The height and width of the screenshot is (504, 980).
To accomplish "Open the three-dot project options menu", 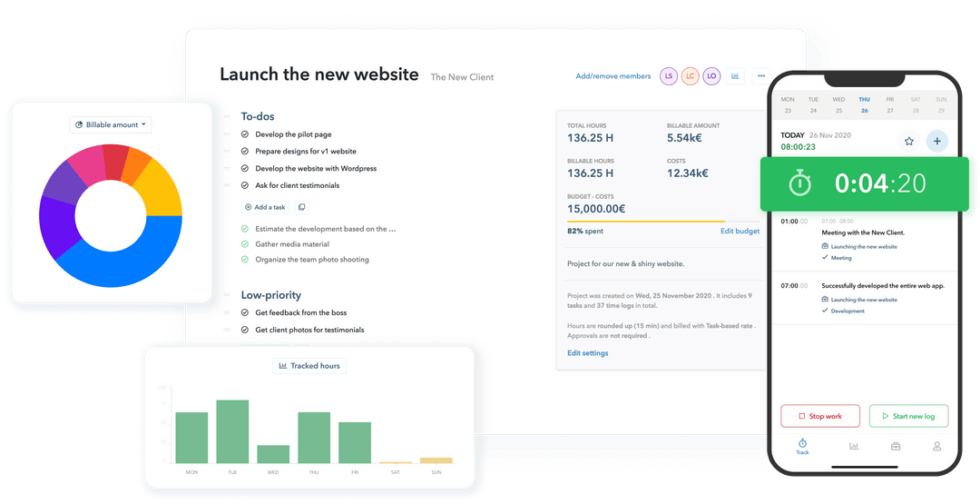I will [760, 76].
